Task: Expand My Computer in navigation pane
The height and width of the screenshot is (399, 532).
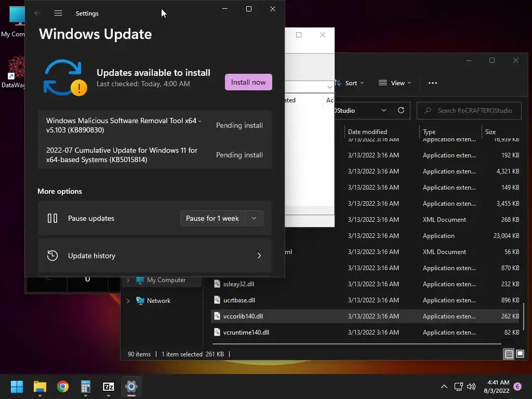Action: coord(128,280)
